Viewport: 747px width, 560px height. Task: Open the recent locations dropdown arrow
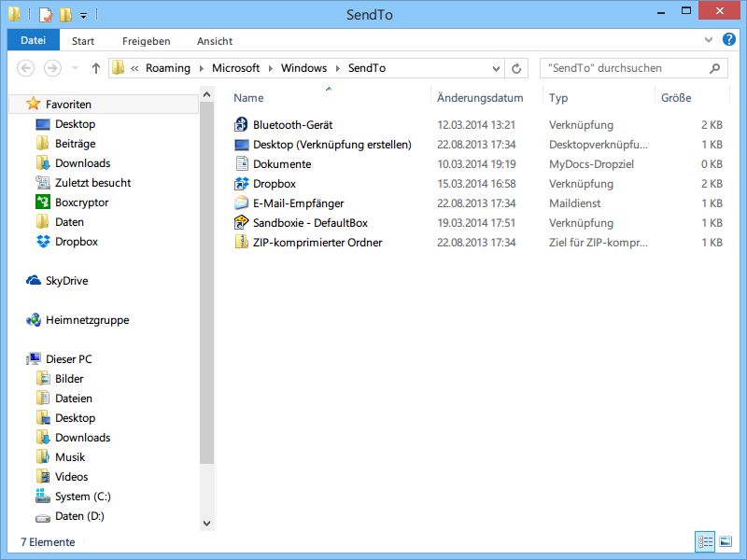[x=75, y=68]
